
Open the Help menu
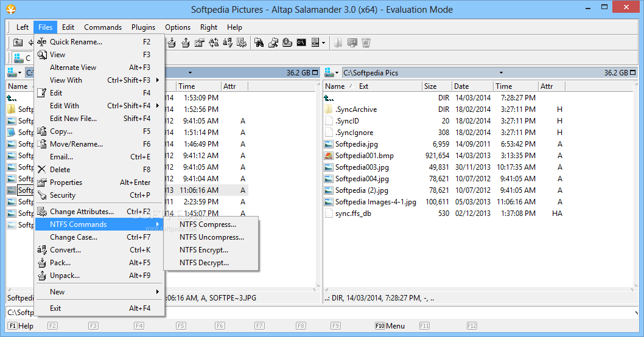(234, 27)
